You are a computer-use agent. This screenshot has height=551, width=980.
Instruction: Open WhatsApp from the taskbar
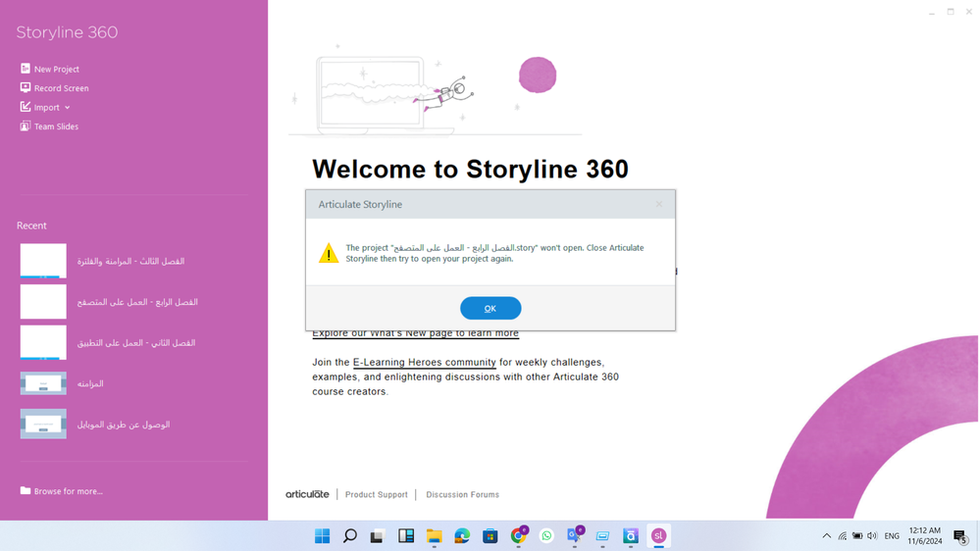coord(546,535)
